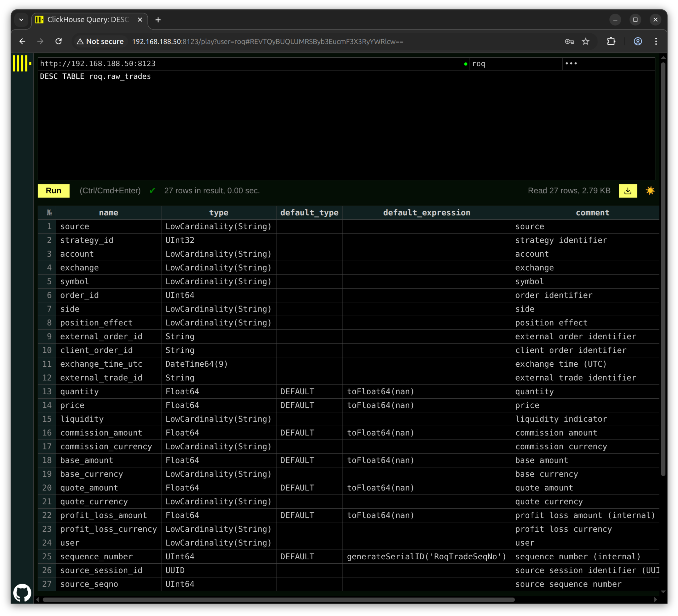Open the browser extensions menu
Screen dimensions: 678x616
611,41
